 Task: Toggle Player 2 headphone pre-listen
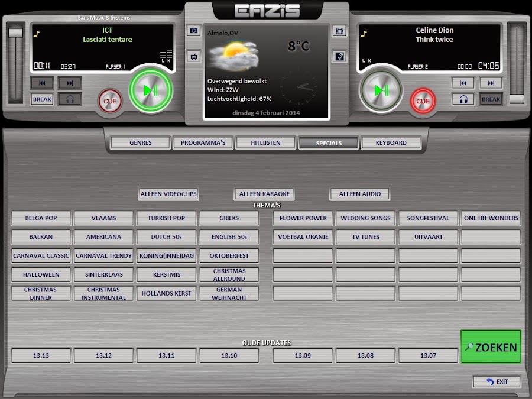[x=463, y=99]
